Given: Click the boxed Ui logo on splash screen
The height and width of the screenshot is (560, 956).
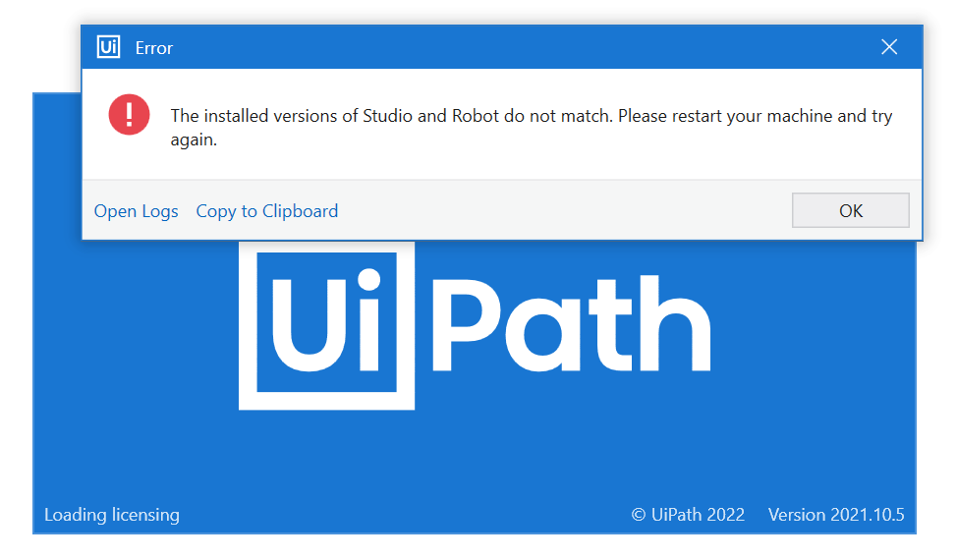Looking at the screenshot, I should [x=327, y=326].
